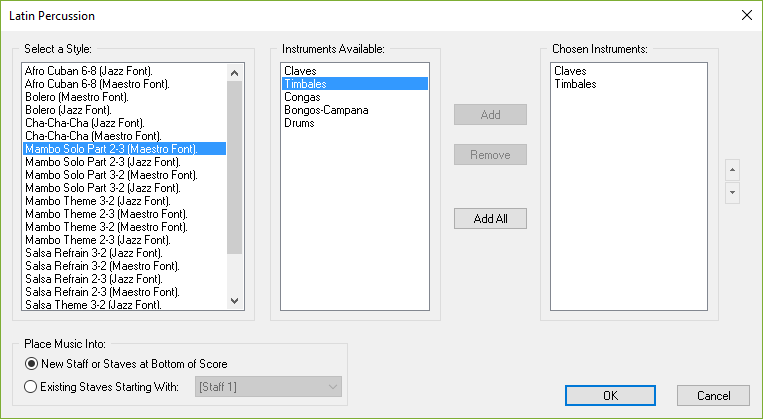Close the Latin Percussion dialog
Screen dimensions: 763x419
(x=747, y=15)
